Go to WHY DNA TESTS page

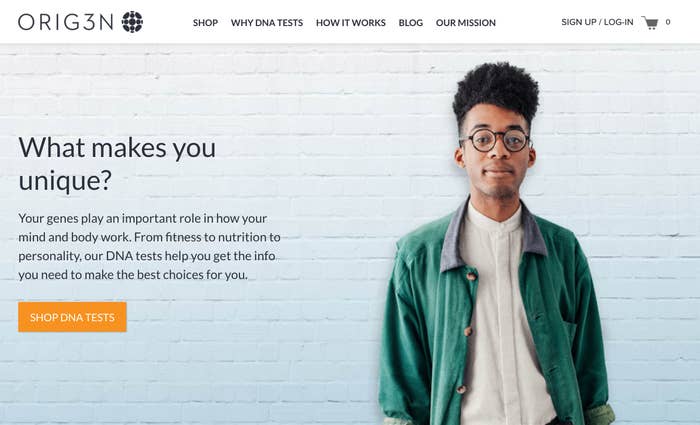click(x=267, y=23)
